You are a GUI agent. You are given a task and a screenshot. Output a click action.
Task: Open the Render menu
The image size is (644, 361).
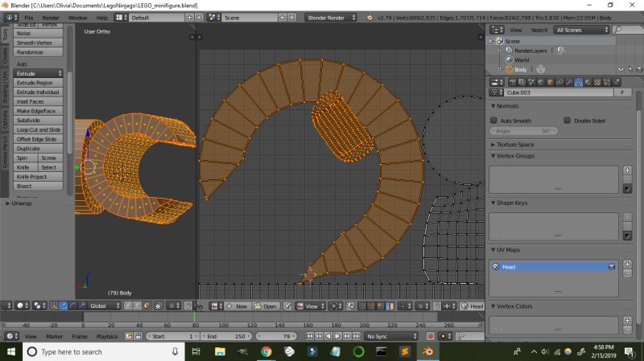coord(50,17)
